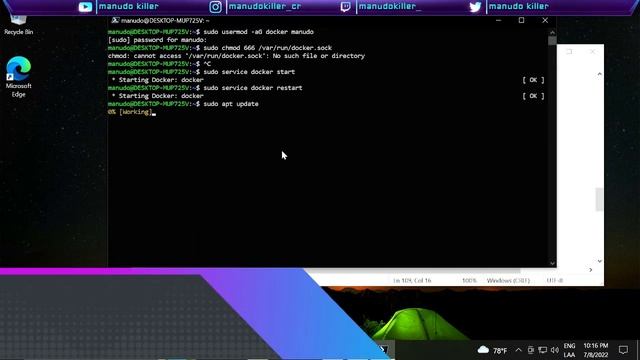
Task: Open the volume speaker tray icon
Action: 554,350
